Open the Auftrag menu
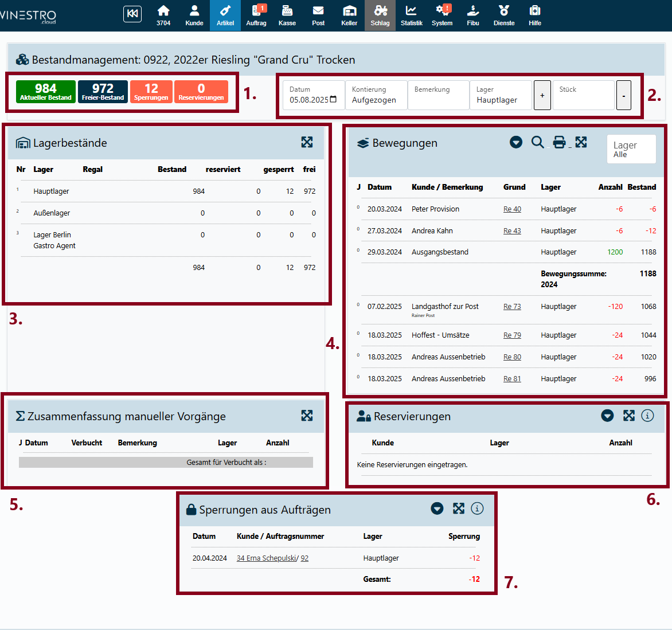Image resolution: width=672 pixels, height=630 pixels. click(256, 15)
